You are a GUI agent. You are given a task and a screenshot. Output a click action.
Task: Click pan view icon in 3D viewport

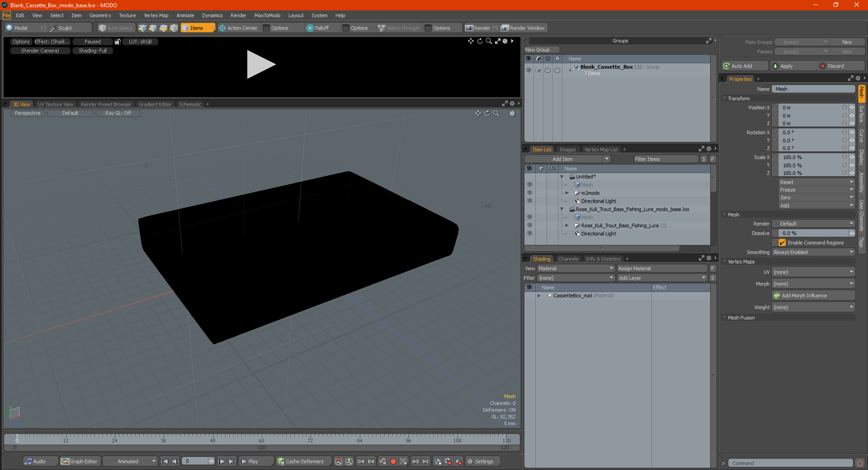click(x=478, y=113)
